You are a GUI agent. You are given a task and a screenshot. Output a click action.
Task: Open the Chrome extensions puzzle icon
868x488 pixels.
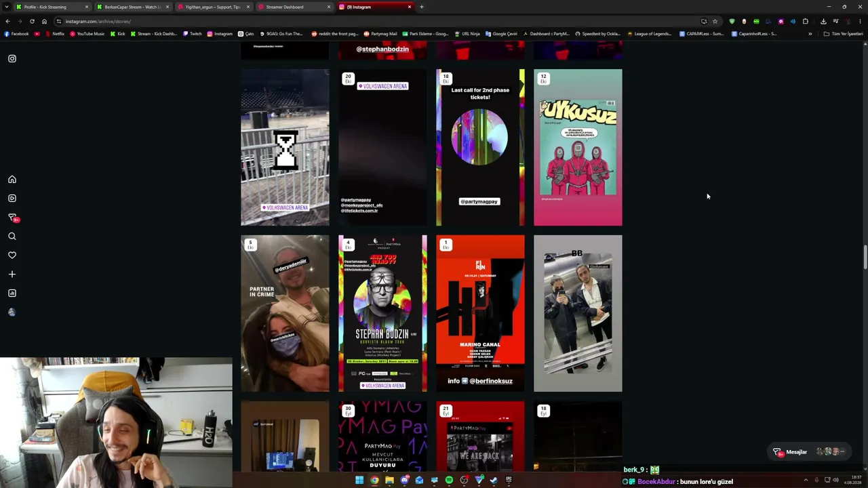(x=805, y=21)
